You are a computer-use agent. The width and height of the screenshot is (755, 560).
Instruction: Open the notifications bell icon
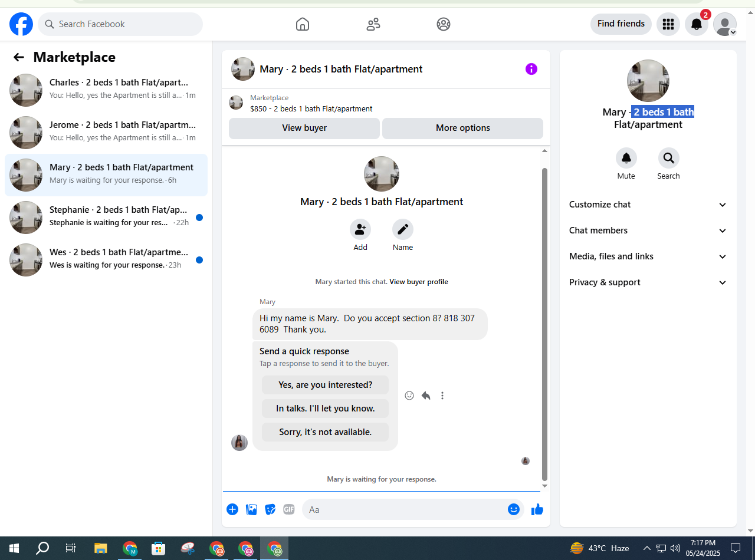coord(697,24)
